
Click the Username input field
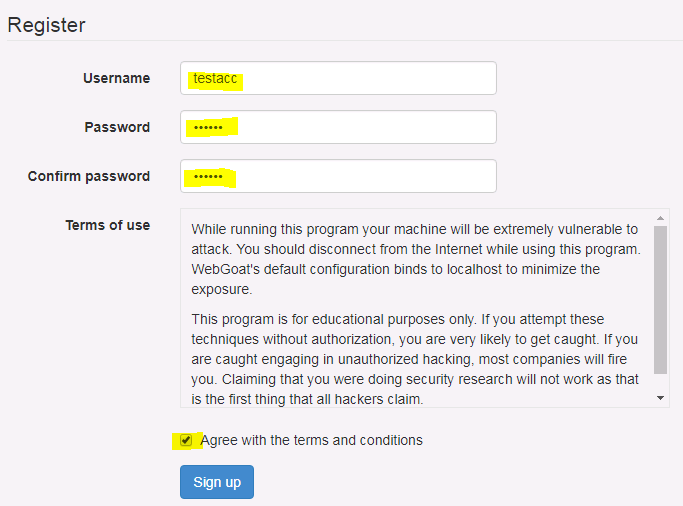pos(338,78)
